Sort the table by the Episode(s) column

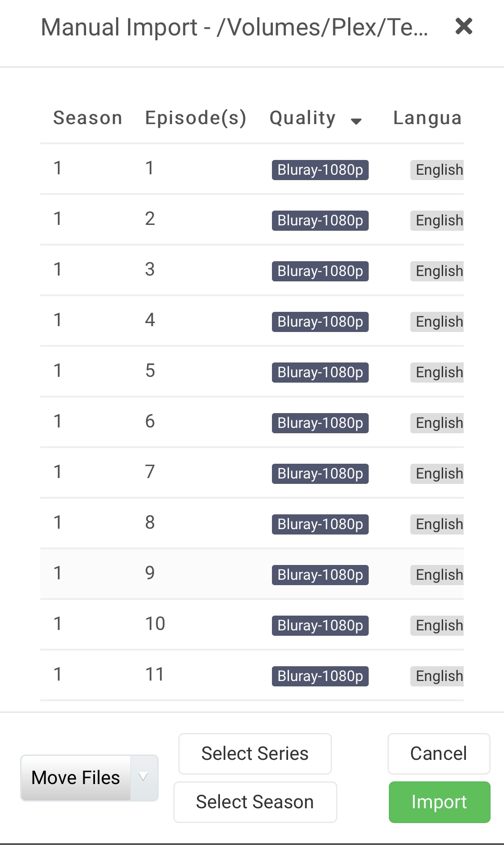196,117
